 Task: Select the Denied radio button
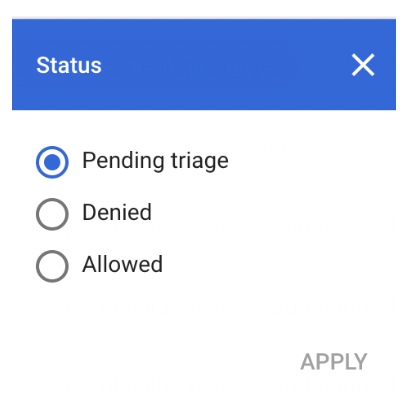point(52,214)
